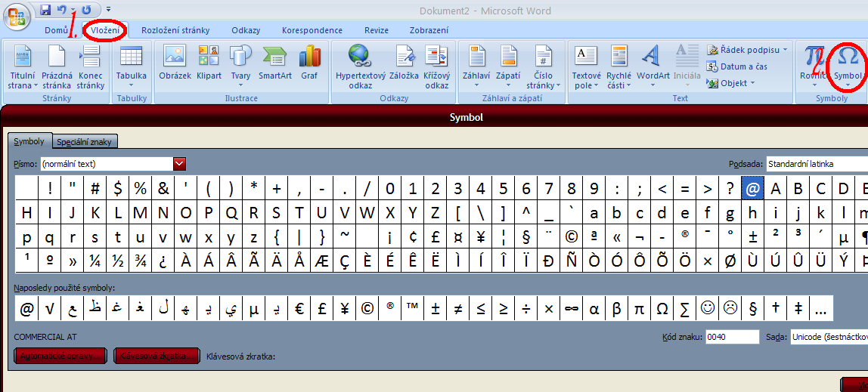
Task: Click the Datum a čas button
Action: [x=736, y=66]
